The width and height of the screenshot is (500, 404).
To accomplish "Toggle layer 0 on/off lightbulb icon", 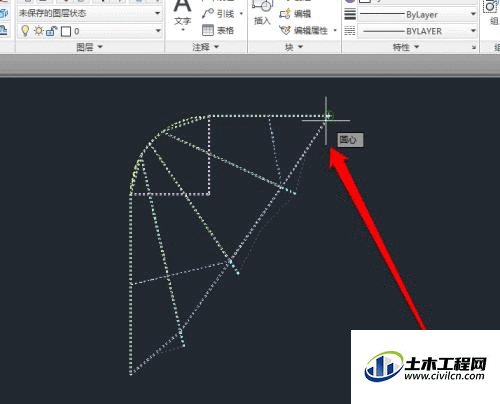I will pos(25,31).
